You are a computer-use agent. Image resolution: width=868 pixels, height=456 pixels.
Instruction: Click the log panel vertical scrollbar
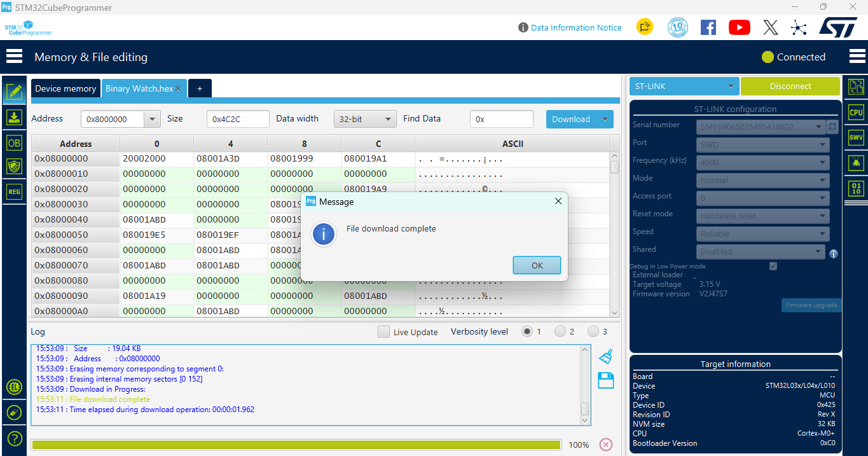[585, 385]
